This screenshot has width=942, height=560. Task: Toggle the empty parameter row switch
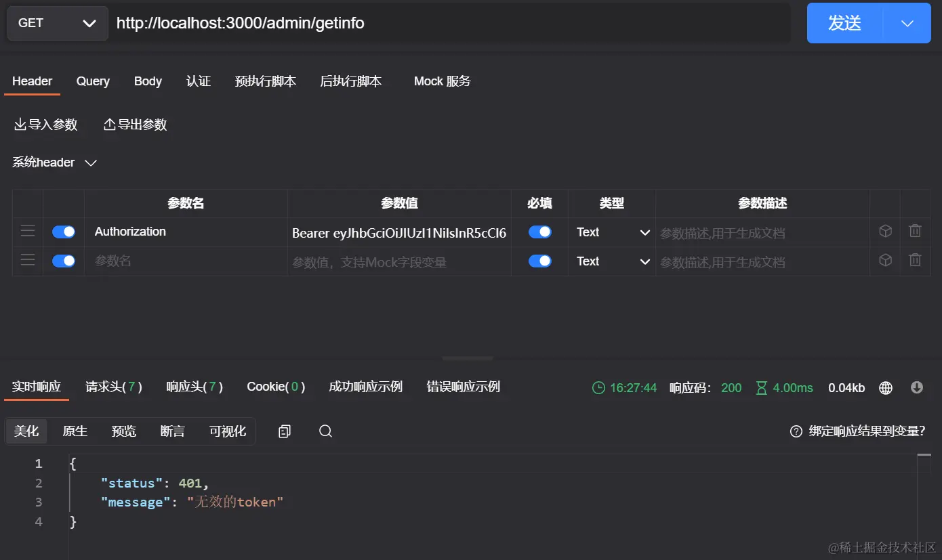tap(63, 261)
